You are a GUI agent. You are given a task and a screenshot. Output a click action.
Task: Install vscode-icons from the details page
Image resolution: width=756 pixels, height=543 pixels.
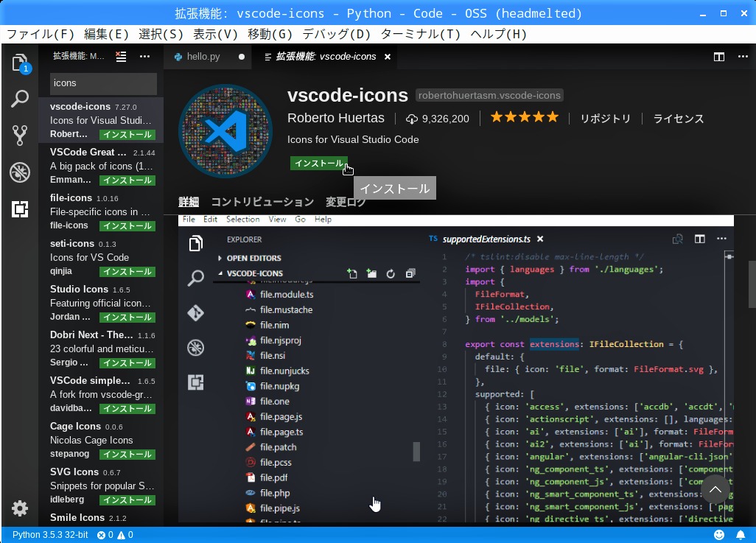(x=319, y=163)
